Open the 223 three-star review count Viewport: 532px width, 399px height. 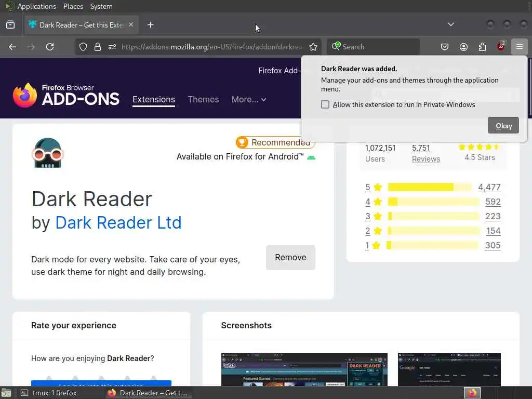(493, 217)
